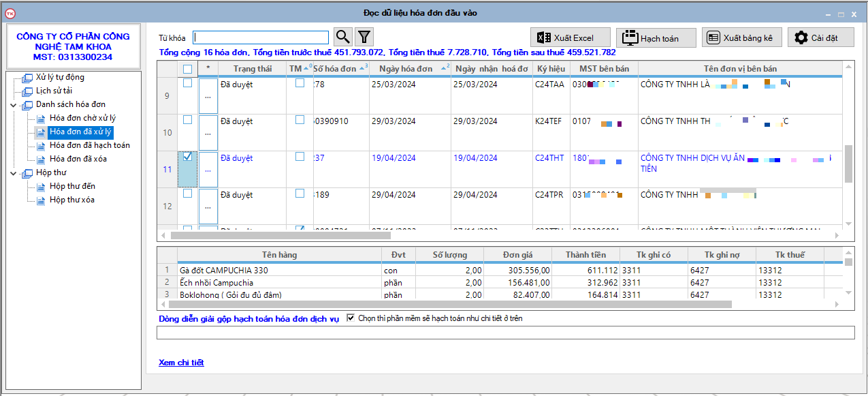868x396 pixels.
Task: Click in the Từ khóa search field
Action: pos(261,37)
